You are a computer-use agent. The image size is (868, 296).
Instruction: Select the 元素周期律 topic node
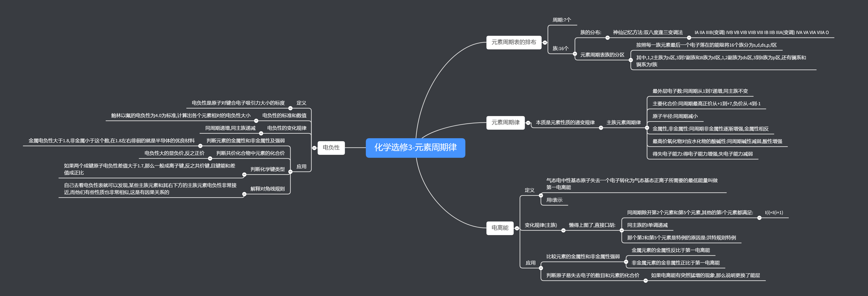505,123
